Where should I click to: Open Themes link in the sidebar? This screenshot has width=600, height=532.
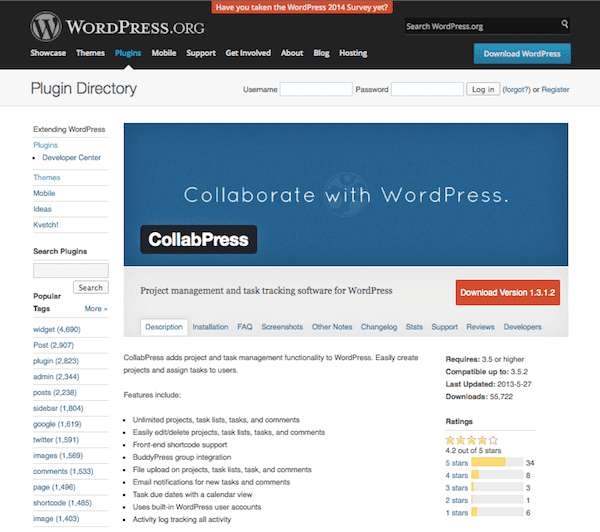47,177
